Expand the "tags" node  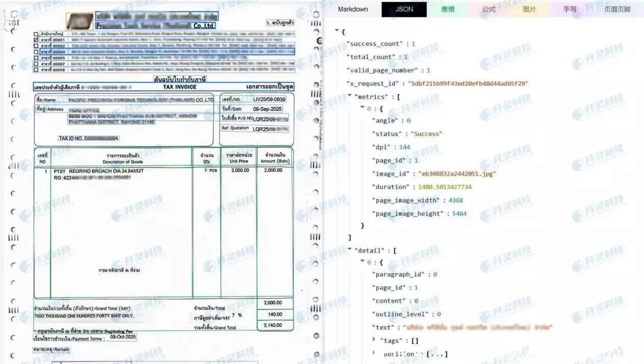pos(375,340)
